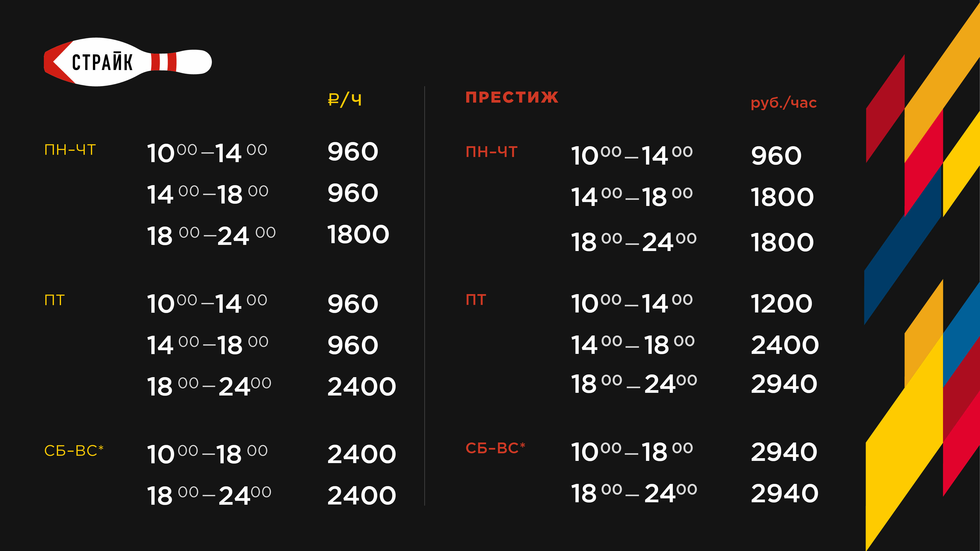
Task: Click the red neck stripes on the bowling pin
Action: [164, 62]
